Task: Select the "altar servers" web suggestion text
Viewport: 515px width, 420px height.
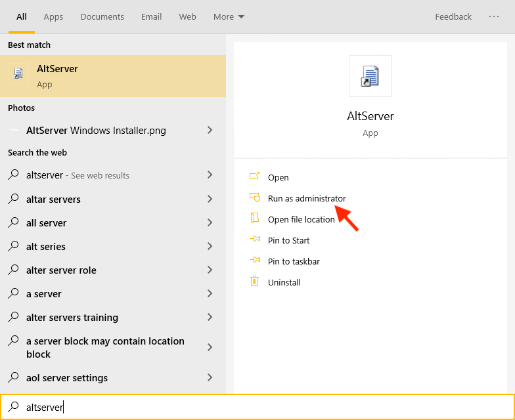Action: 53,199
